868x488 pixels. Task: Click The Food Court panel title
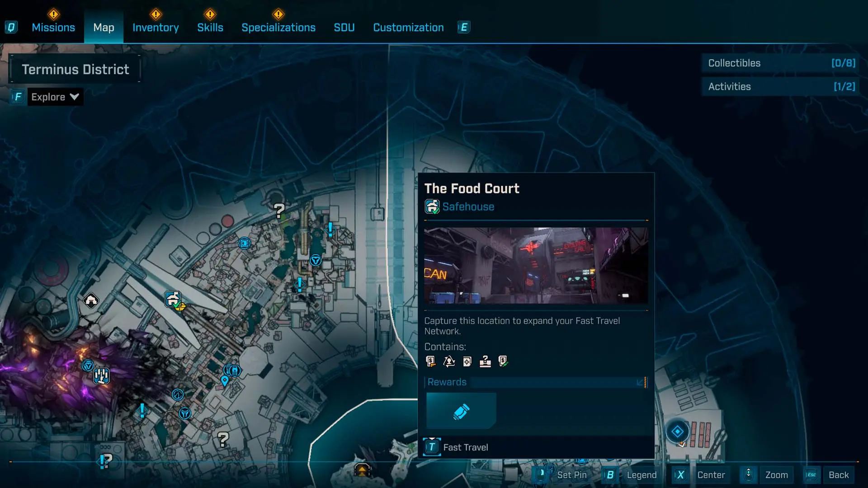(x=472, y=188)
